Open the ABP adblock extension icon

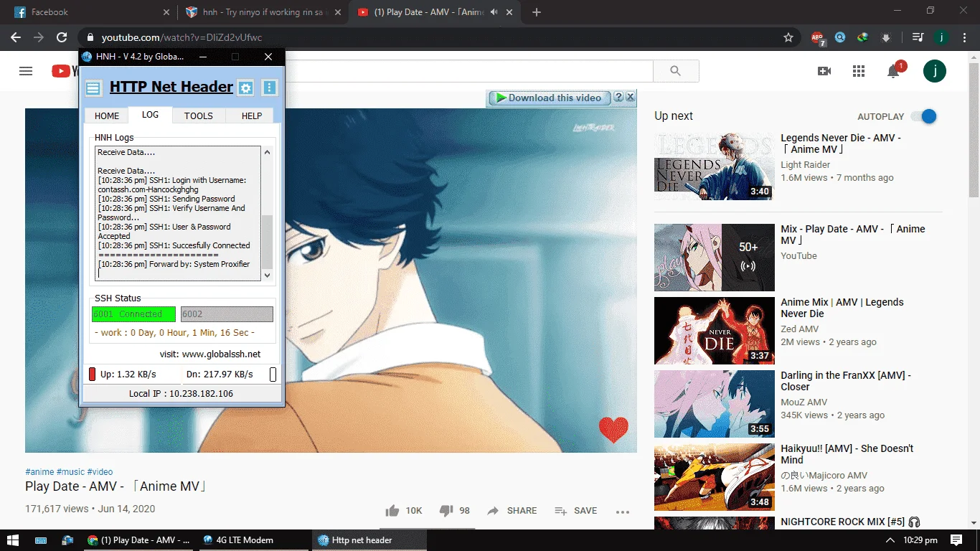(817, 38)
